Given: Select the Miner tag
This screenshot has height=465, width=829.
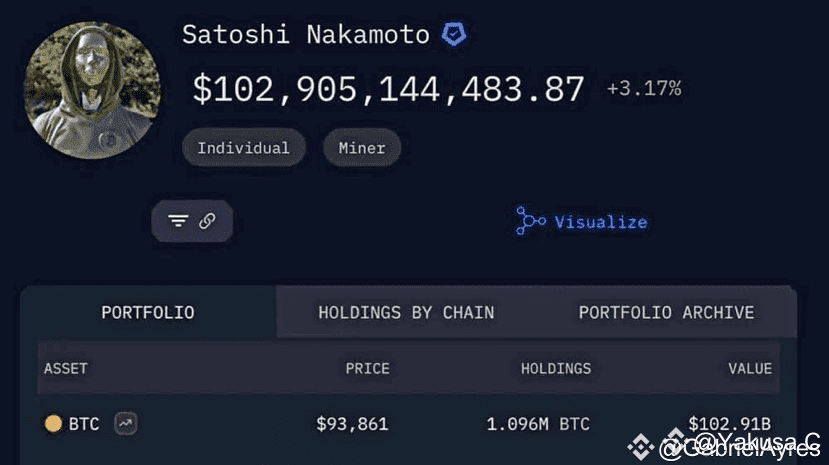Looking at the screenshot, I should point(362,147).
